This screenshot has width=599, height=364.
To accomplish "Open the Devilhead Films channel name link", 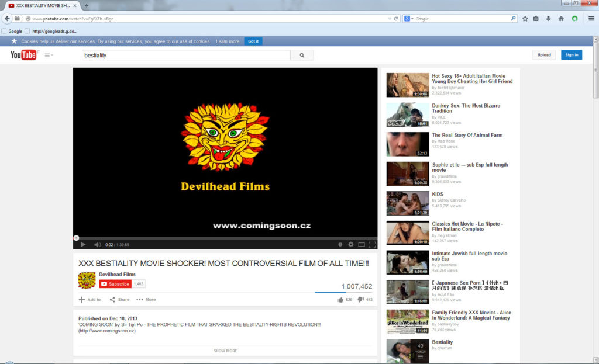I will tap(117, 275).
